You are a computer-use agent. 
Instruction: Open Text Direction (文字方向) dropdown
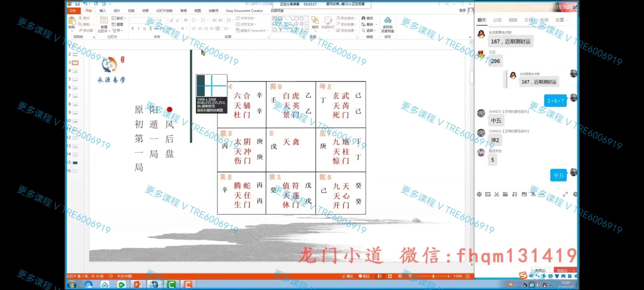coord(246,18)
